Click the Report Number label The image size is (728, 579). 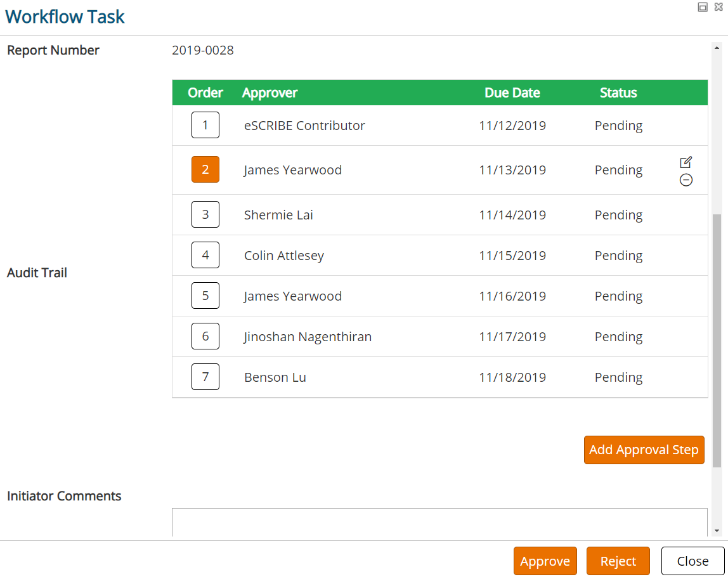click(x=53, y=50)
